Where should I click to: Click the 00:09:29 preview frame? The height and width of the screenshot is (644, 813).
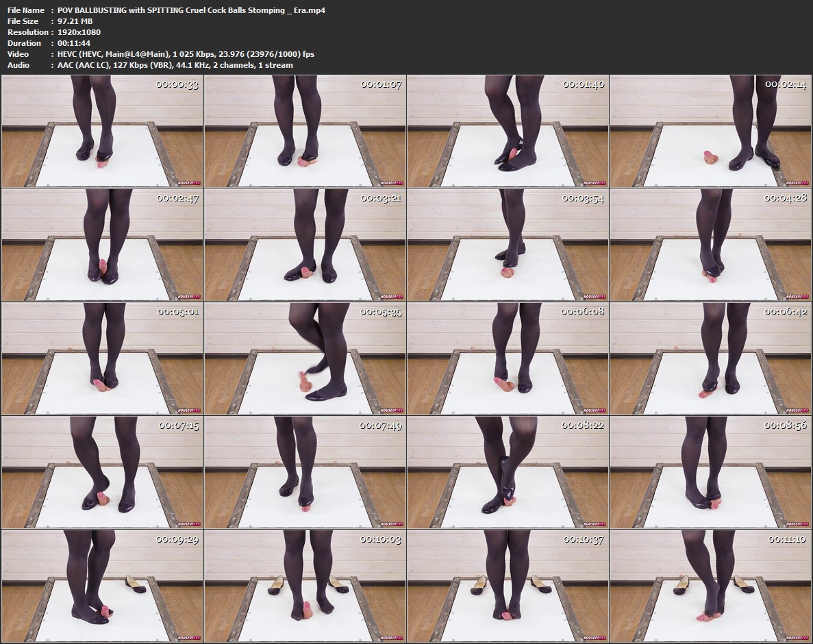click(103, 586)
